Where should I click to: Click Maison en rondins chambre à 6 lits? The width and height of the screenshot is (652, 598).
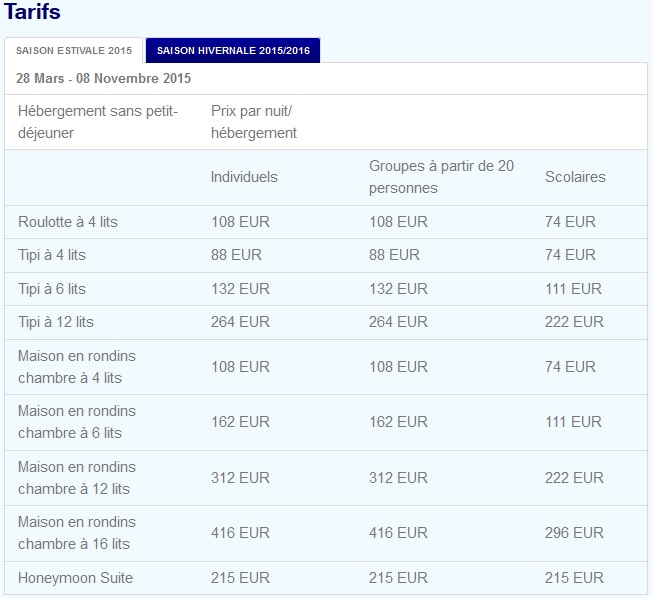(x=77, y=422)
